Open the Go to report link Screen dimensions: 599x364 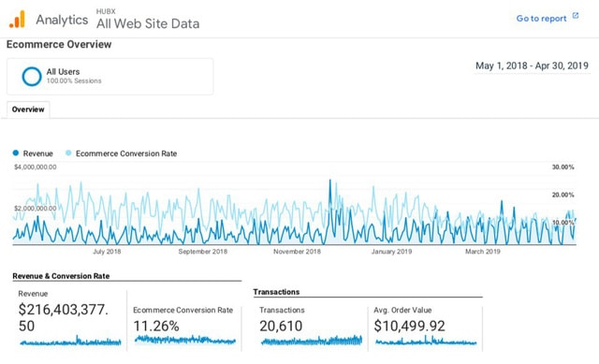coord(541,19)
